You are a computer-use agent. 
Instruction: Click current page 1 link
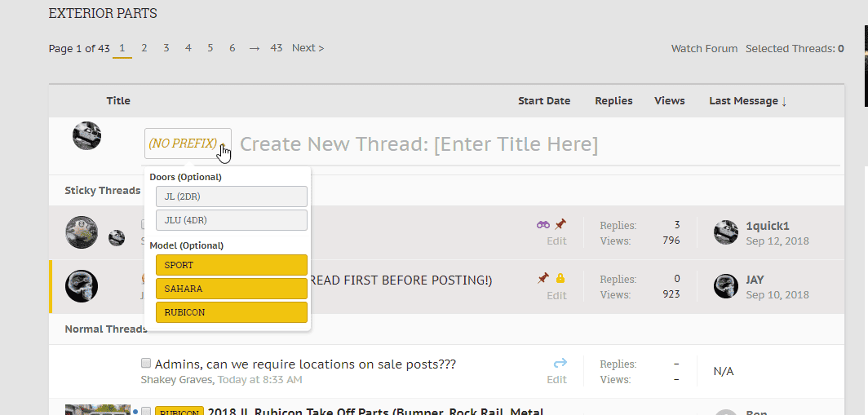[x=122, y=48]
